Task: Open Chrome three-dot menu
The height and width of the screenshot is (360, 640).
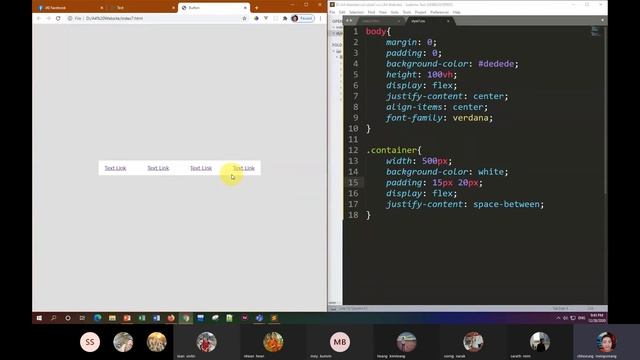Action: point(320,18)
